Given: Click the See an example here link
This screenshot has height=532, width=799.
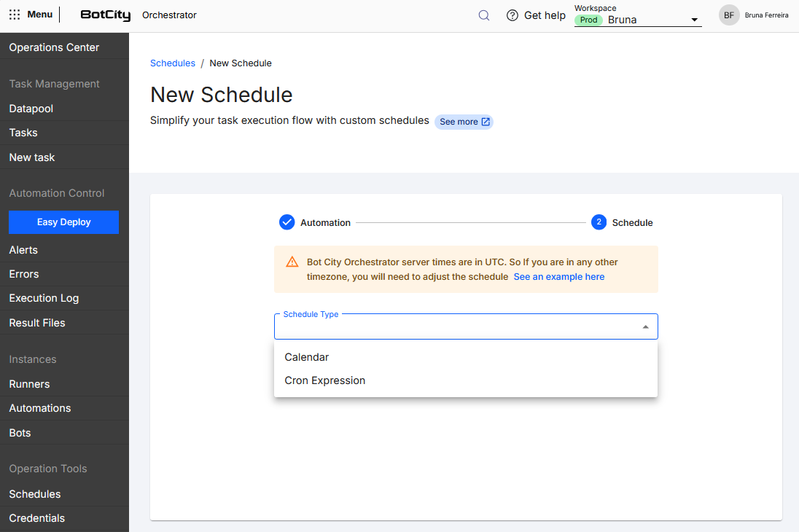Looking at the screenshot, I should pos(559,277).
